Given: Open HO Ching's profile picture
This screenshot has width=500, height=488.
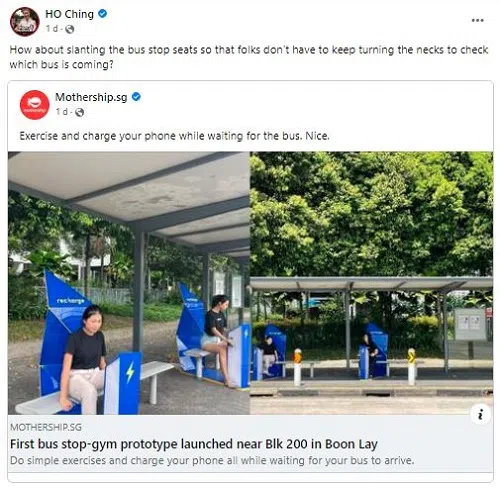Looking at the screenshot, I should (x=25, y=21).
